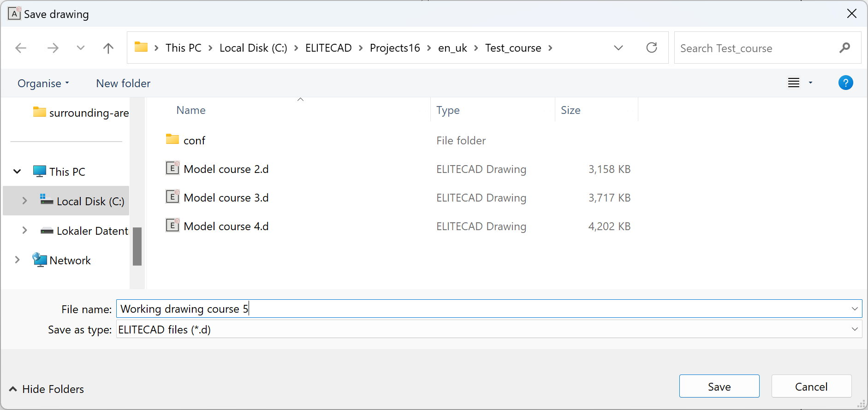Open the Organise menu
The width and height of the screenshot is (868, 410).
43,83
